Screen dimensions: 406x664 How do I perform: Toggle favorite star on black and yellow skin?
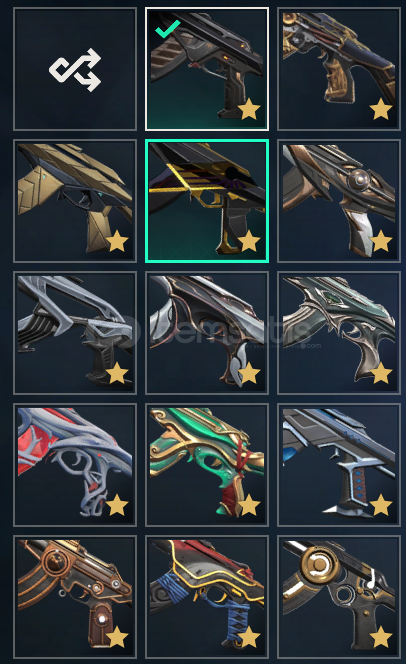click(249, 241)
